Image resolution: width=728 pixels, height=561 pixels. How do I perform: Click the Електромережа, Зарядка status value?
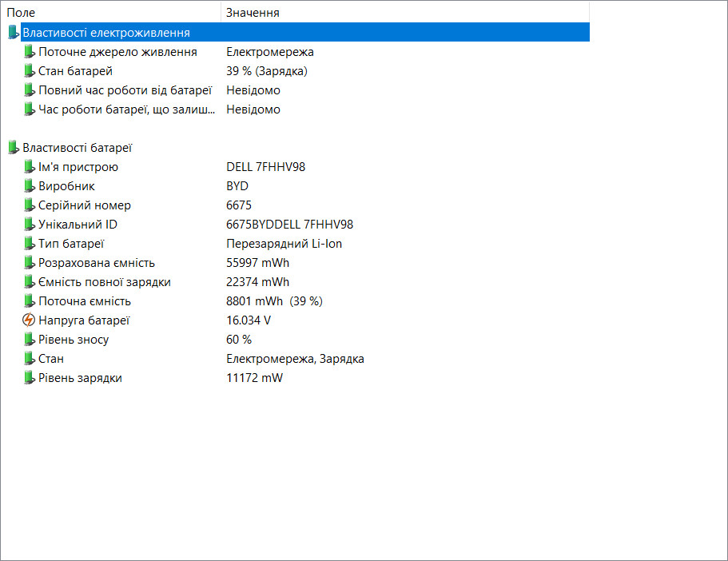click(295, 359)
